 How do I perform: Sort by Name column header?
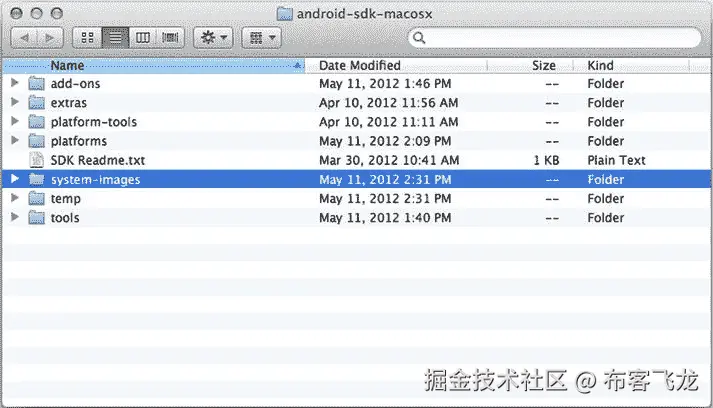click(154, 65)
